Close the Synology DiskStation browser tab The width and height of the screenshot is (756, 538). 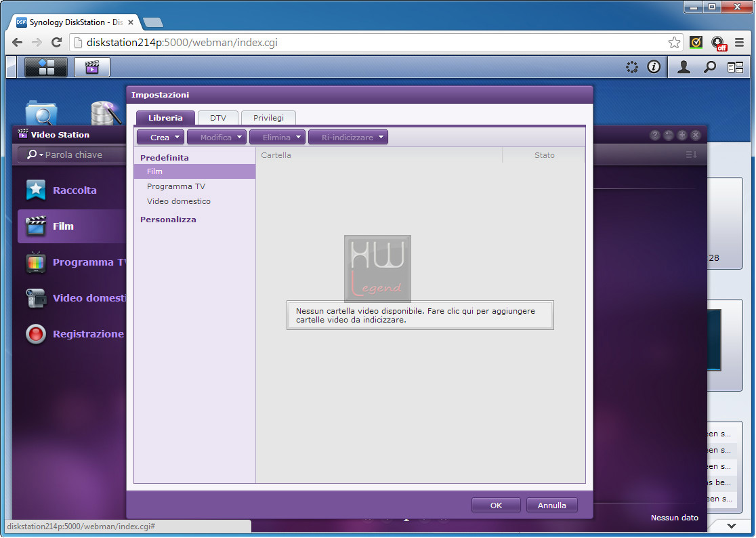coord(130,22)
